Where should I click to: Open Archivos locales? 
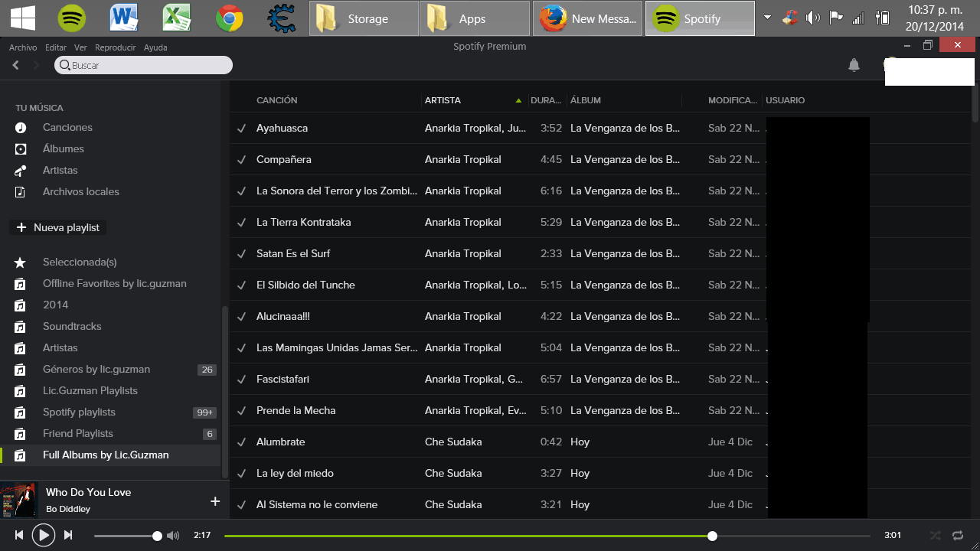pos(81,192)
